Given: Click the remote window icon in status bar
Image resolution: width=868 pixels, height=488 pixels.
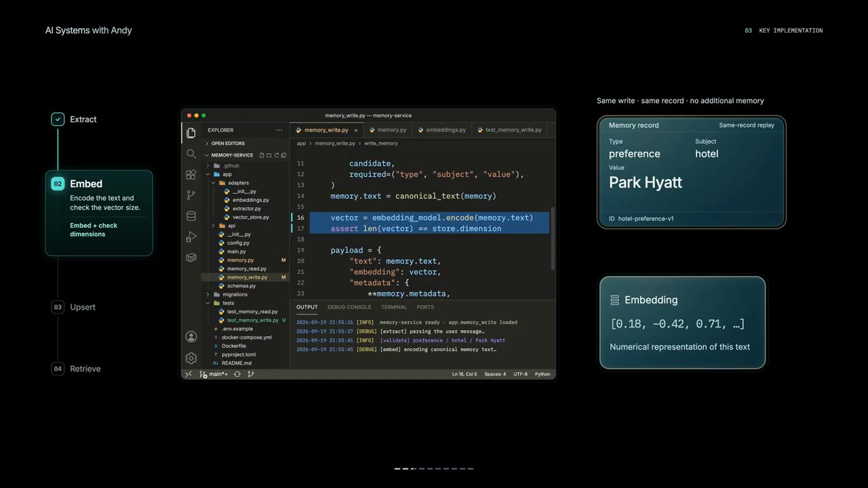Looking at the screenshot, I should 189,374.
